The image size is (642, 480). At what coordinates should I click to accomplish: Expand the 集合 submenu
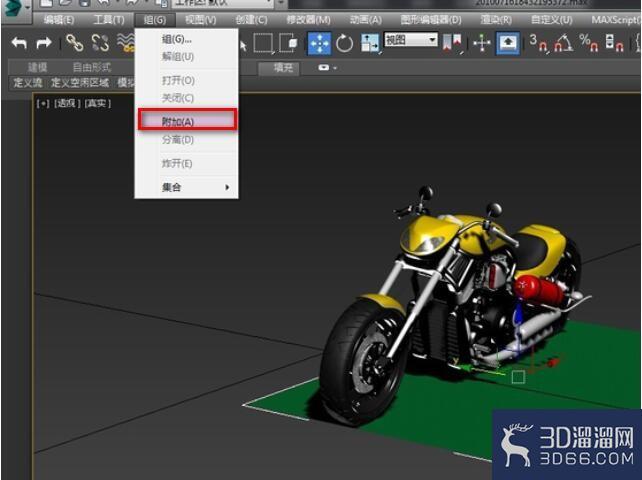click(186, 187)
